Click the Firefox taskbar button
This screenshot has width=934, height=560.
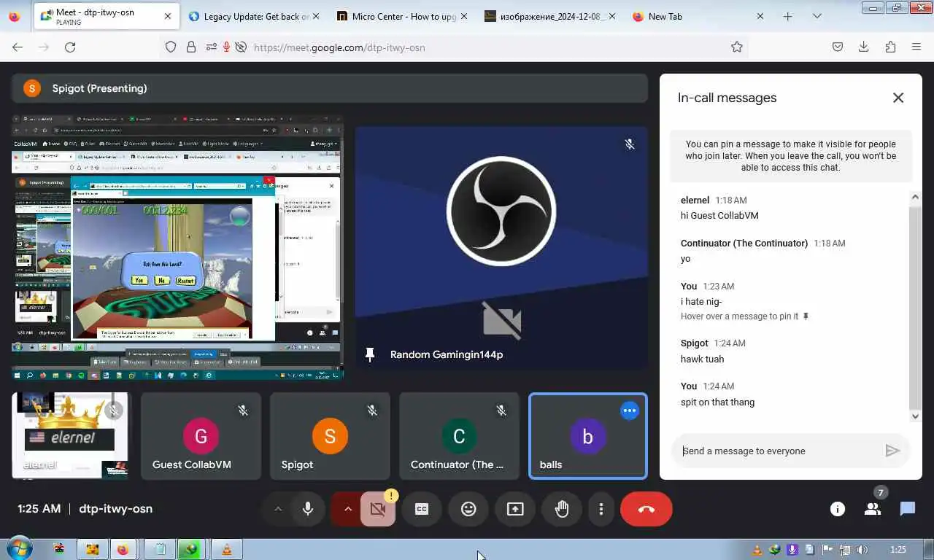click(123, 549)
